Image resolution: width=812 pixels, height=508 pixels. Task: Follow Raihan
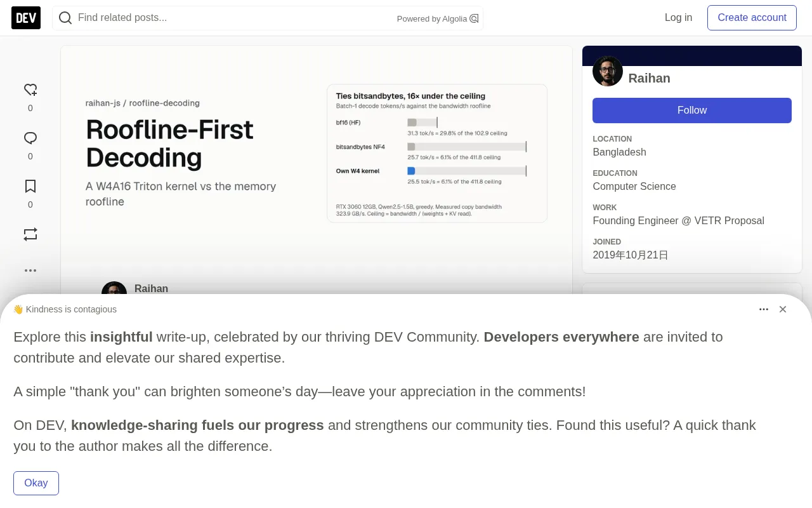point(692,110)
